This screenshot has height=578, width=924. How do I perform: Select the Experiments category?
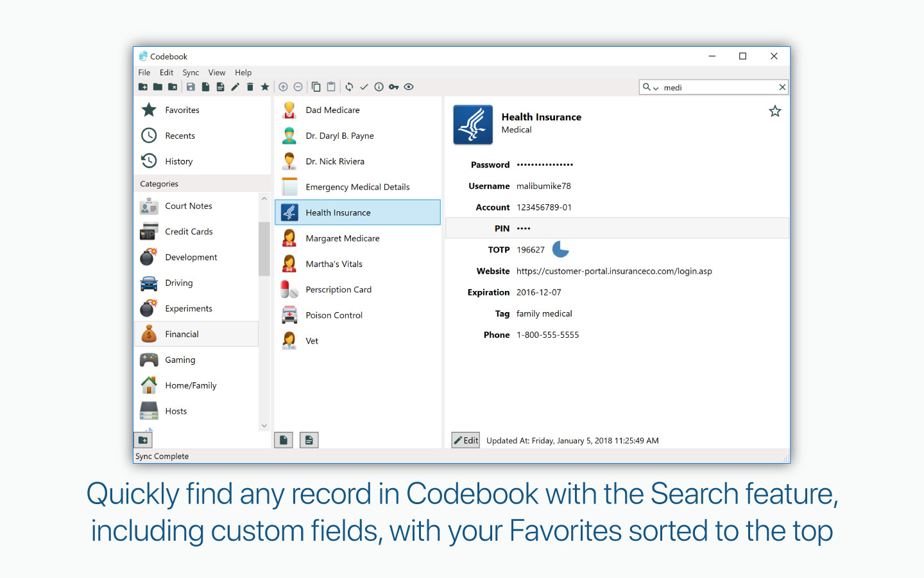[x=196, y=308]
